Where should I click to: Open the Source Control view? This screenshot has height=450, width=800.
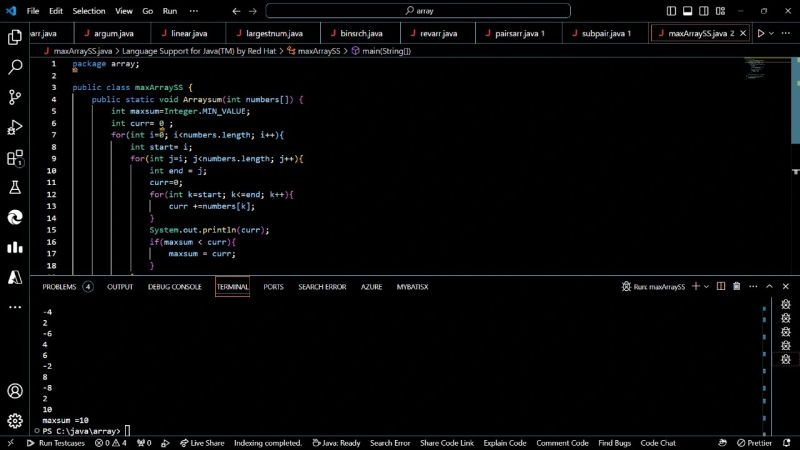15,97
